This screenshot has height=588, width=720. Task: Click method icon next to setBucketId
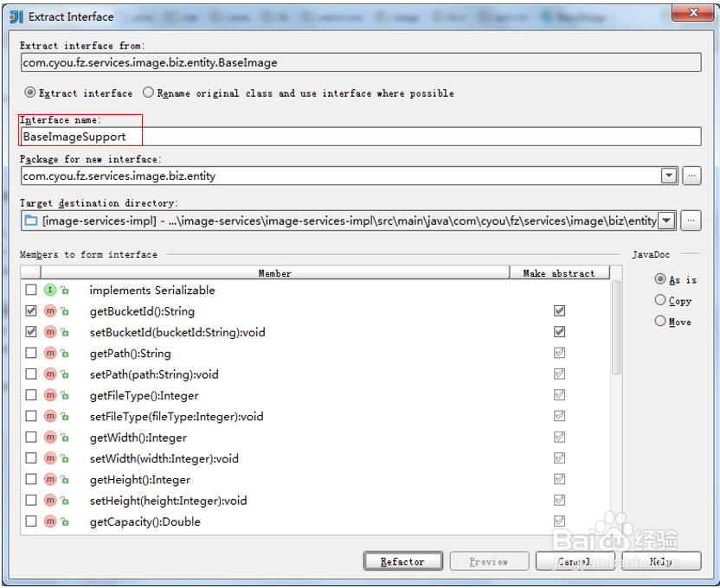50,331
